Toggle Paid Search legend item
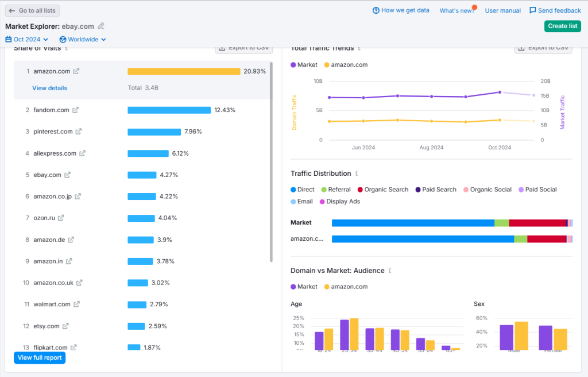The image size is (588, 377). pyautogui.click(x=436, y=190)
